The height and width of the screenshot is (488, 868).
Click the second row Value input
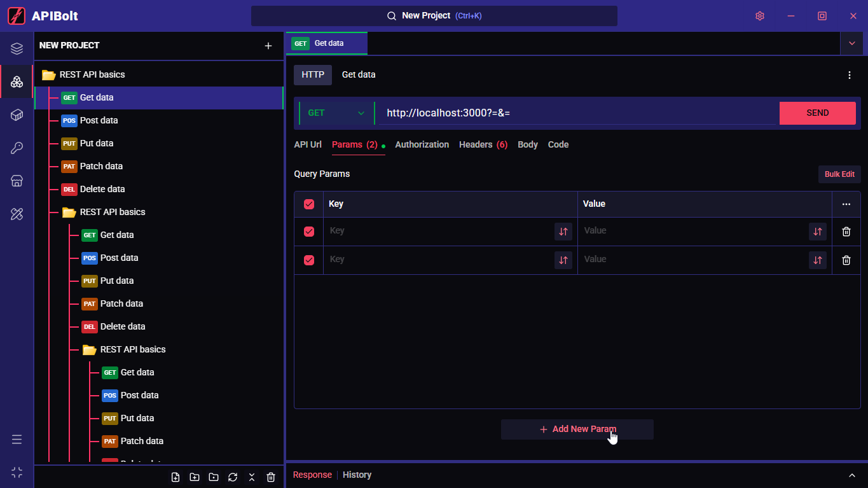point(694,260)
